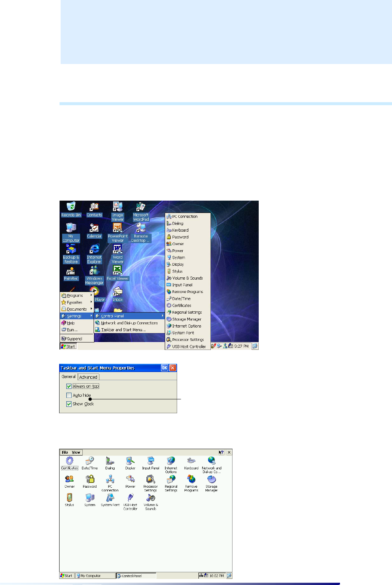This screenshot has height=585, width=392.
Task: Open the PalmRec desktop icon
Action: 71,273
